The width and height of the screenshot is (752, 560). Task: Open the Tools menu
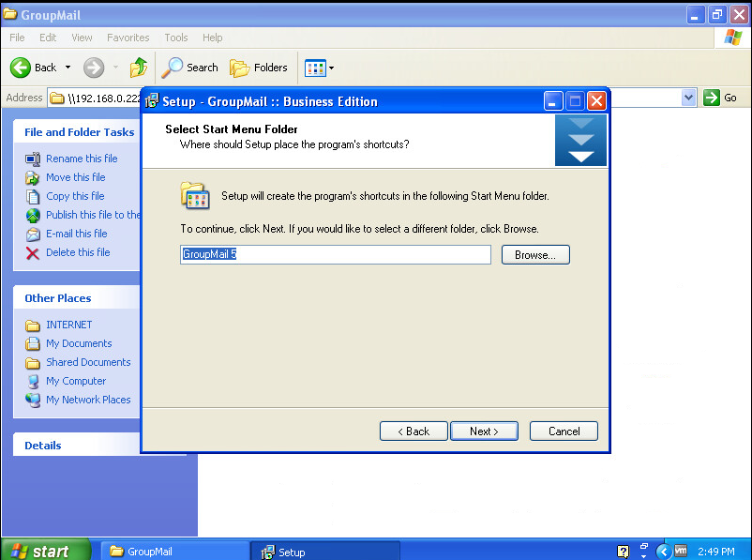point(176,38)
